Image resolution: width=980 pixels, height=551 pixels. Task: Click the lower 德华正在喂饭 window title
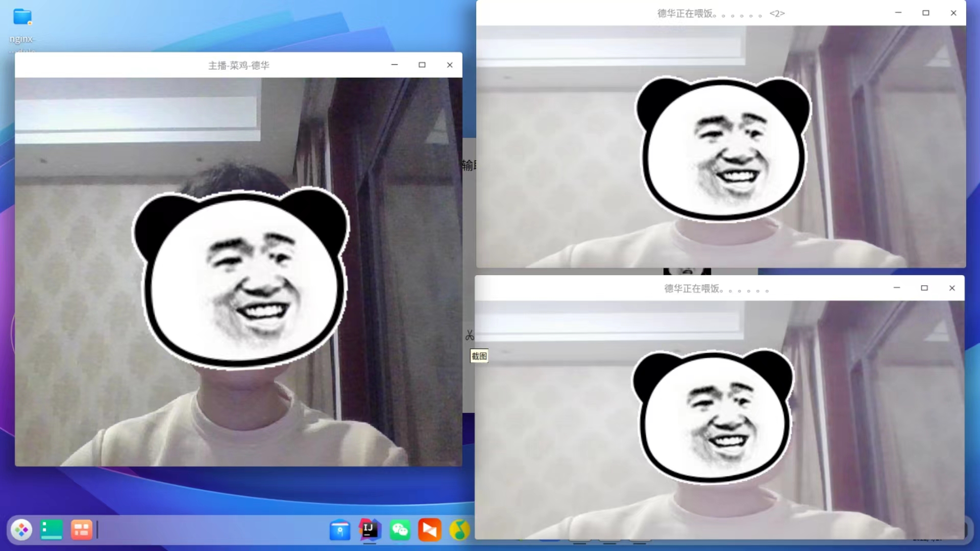point(716,288)
